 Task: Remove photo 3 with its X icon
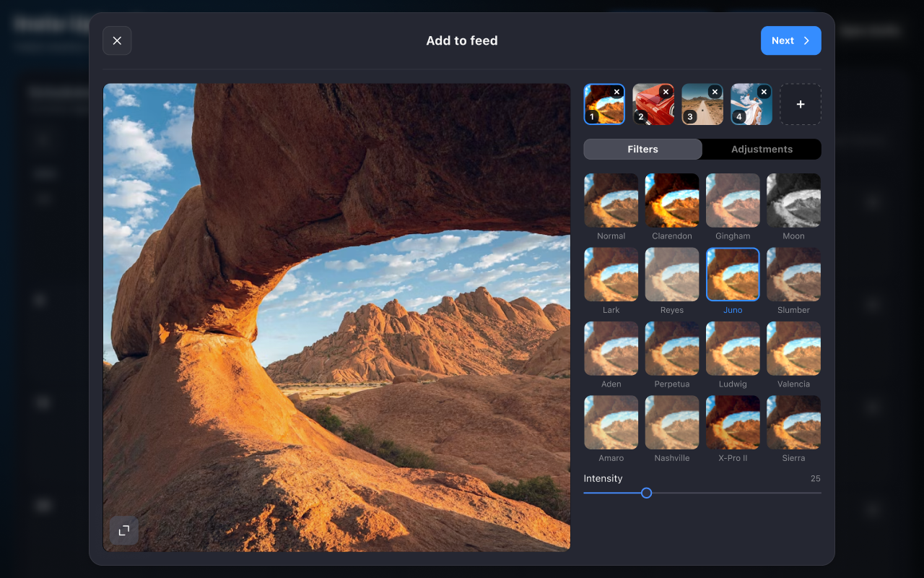point(715,92)
